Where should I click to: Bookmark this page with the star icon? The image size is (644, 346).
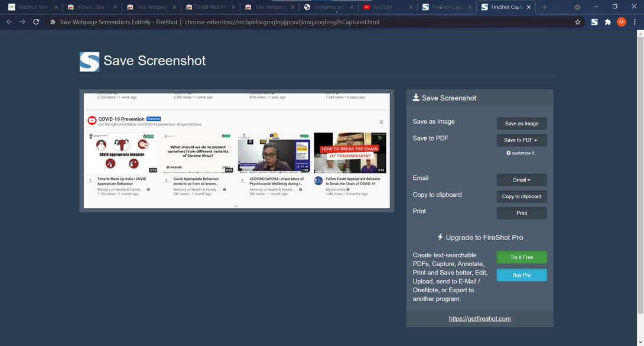pyautogui.click(x=577, y=22)
